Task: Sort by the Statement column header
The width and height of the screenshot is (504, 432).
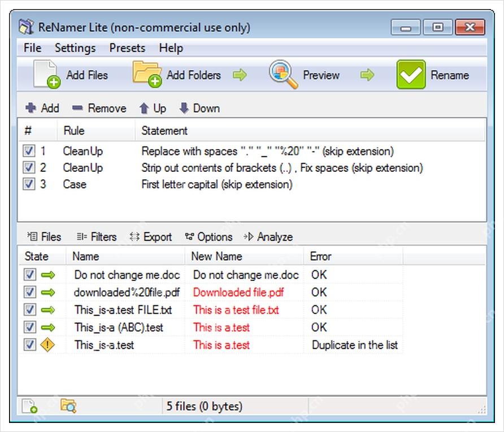Action: (x=310, y=131)
